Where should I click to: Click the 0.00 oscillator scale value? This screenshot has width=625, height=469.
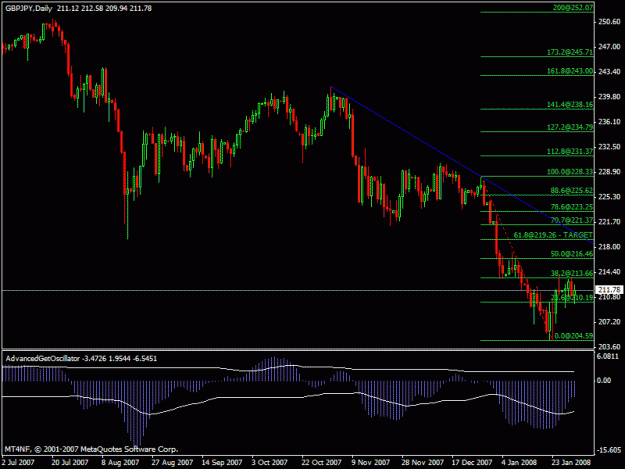click(x=604, y=381)
